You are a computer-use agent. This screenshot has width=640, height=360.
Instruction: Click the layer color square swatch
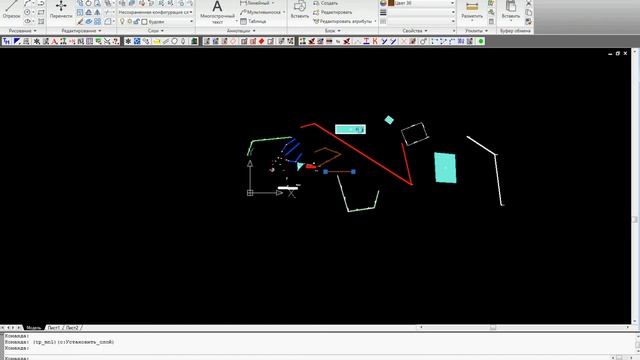coord(144,21)
